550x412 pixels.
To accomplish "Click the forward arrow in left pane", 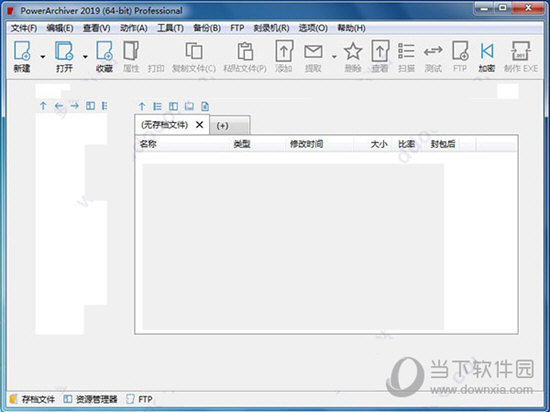I will pyautogui.click(x=74, y=106).
